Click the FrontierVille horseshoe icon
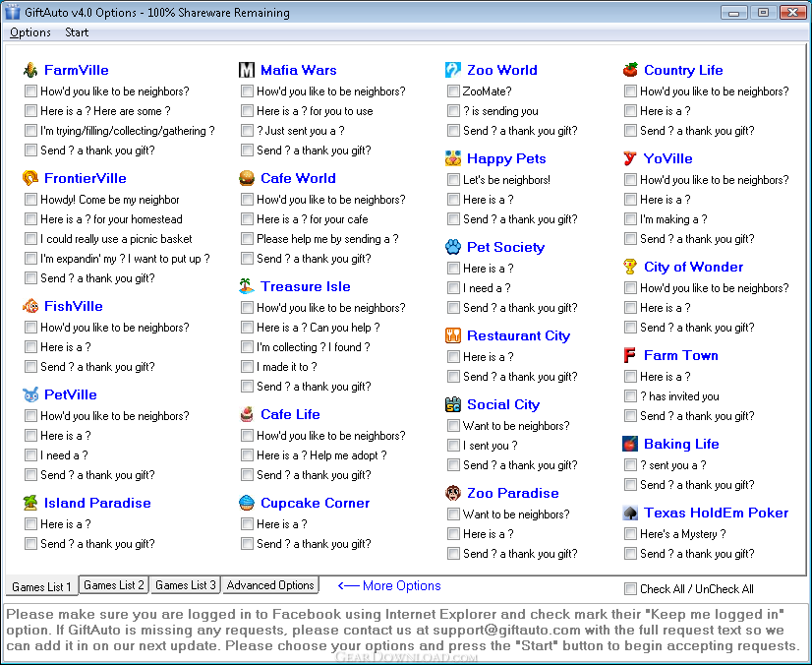The height and width of the screenshot is (665, 812). tap(30, 178)
